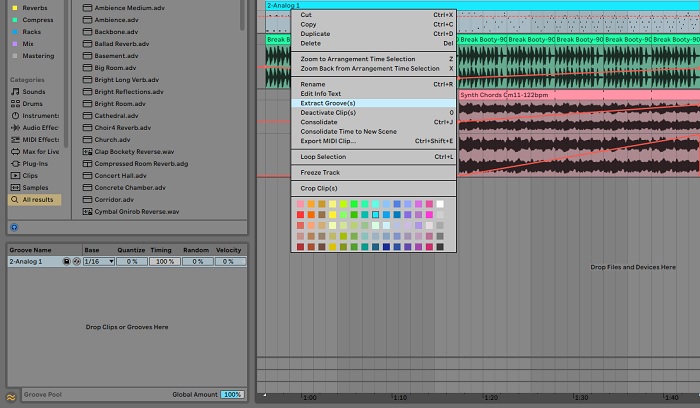The width and height of the screenshot is (700, 408).
Task: Choose Deactivate Clip(s) menu entry
Action: coord(373,112)
